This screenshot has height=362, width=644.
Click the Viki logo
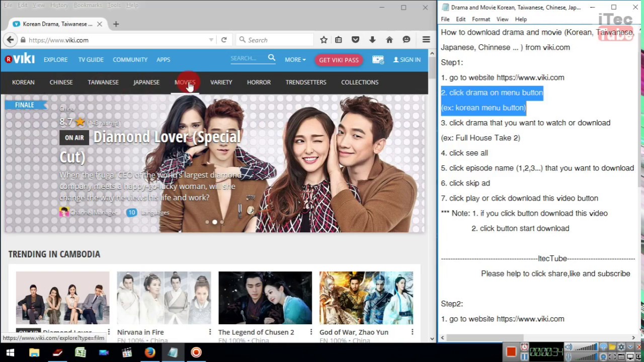[x=20, y=59]
